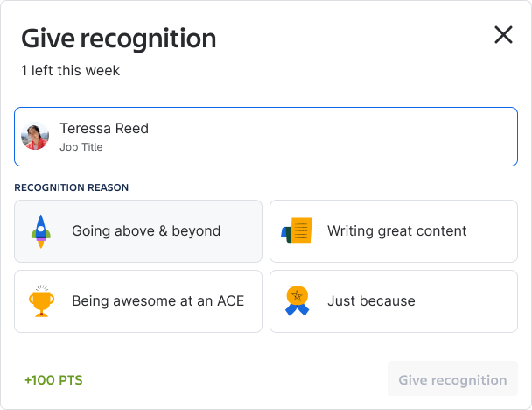Click the gold trophy icon
Screen dimensions: 532x410
pos(40,300)
